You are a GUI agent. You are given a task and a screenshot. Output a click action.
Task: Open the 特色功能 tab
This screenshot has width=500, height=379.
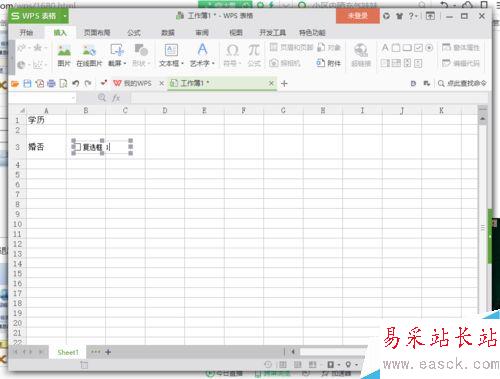(x=312, y=32)
